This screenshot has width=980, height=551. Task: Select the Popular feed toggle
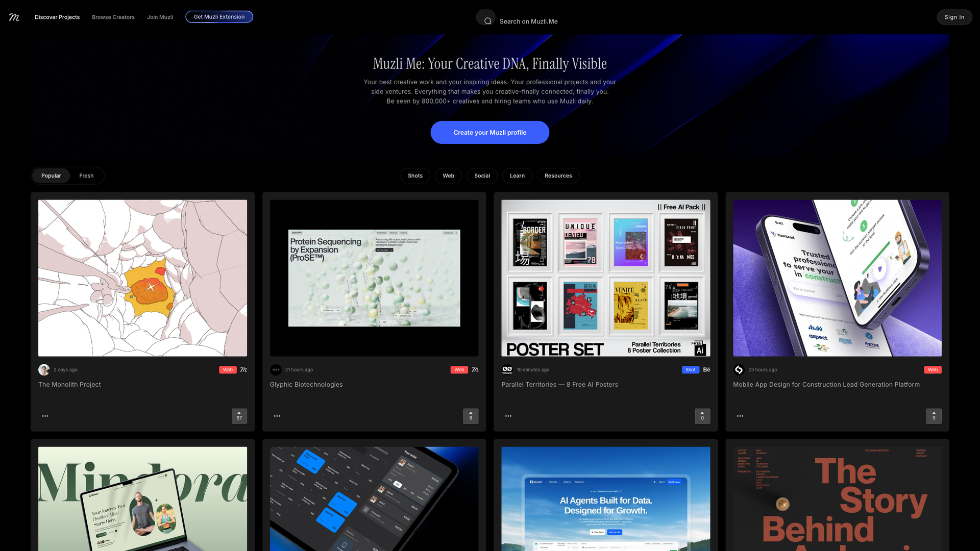click(51, 176)
